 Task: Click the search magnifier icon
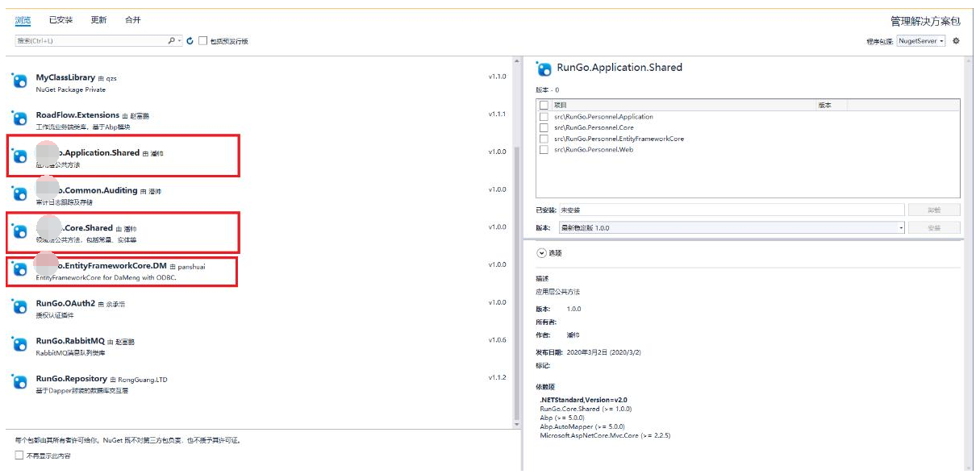tap(171, 40)
